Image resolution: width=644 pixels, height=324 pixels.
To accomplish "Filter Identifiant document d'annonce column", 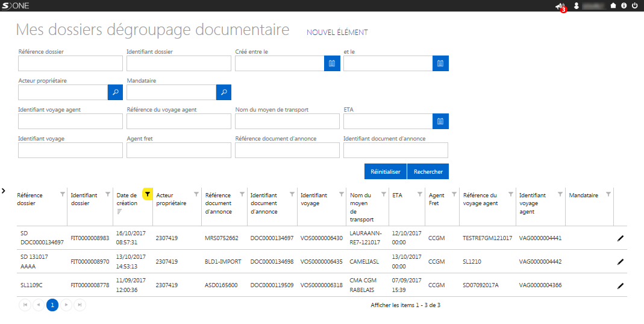I will pos(292,194).
